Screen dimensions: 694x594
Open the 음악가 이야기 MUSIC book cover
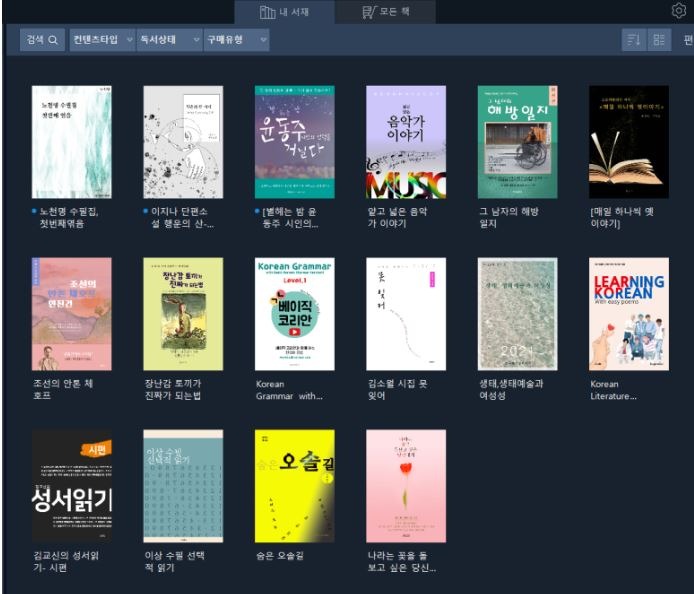coord(406,142)
